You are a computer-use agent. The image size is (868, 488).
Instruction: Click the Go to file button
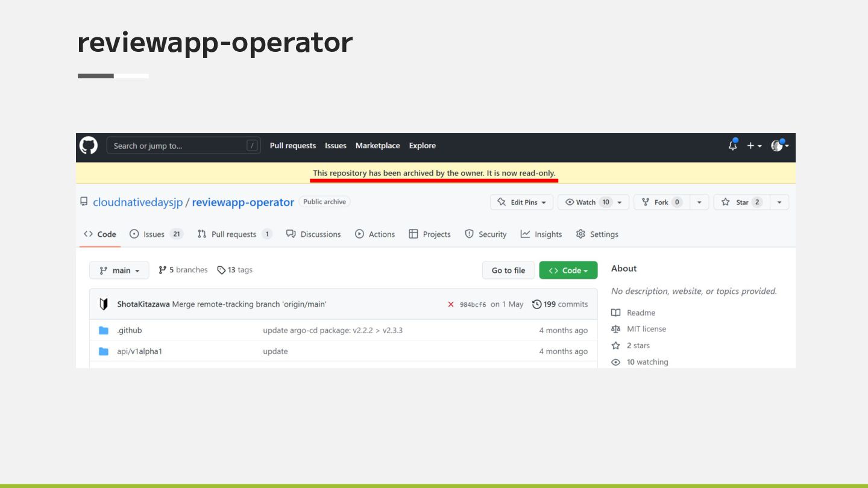(x=508, y=271)
